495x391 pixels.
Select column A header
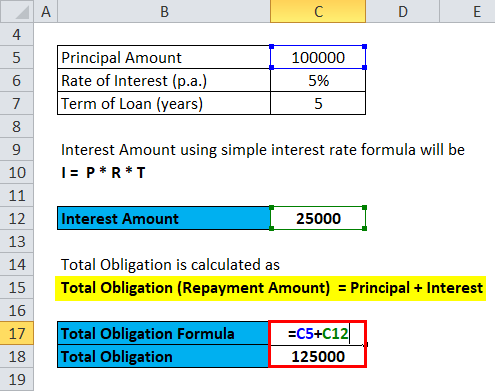pos(46,11)
